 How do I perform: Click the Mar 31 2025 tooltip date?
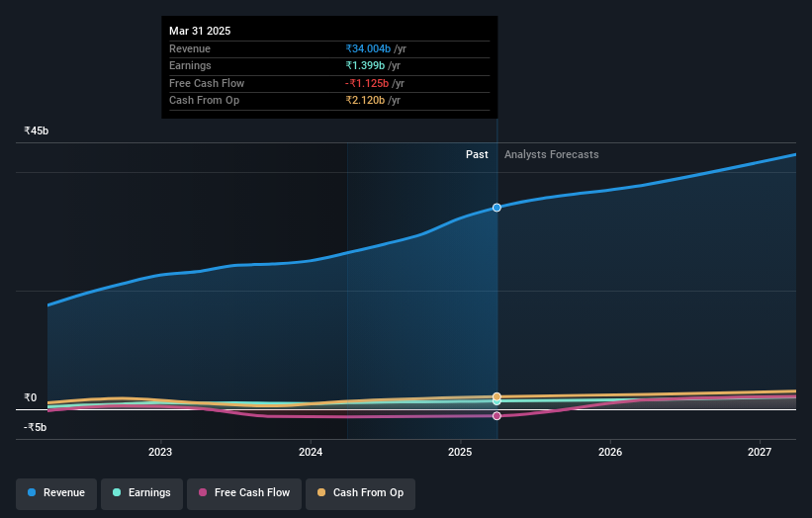pos(200,31)
